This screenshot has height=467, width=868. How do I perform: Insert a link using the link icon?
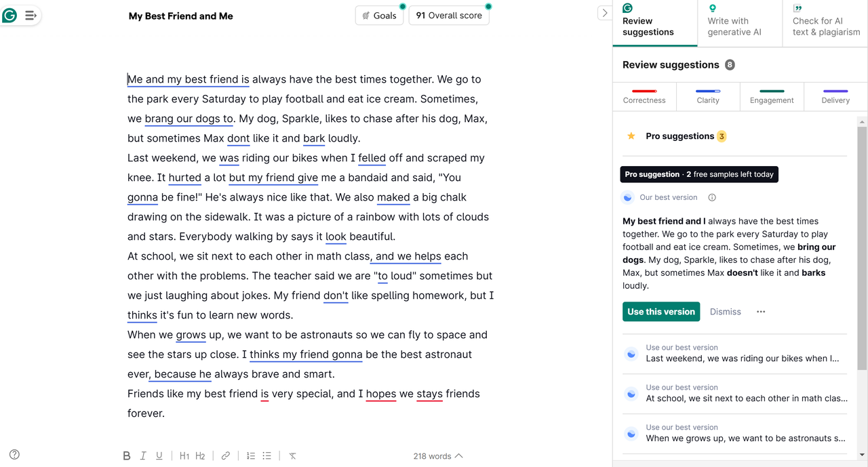coord(226,456)
